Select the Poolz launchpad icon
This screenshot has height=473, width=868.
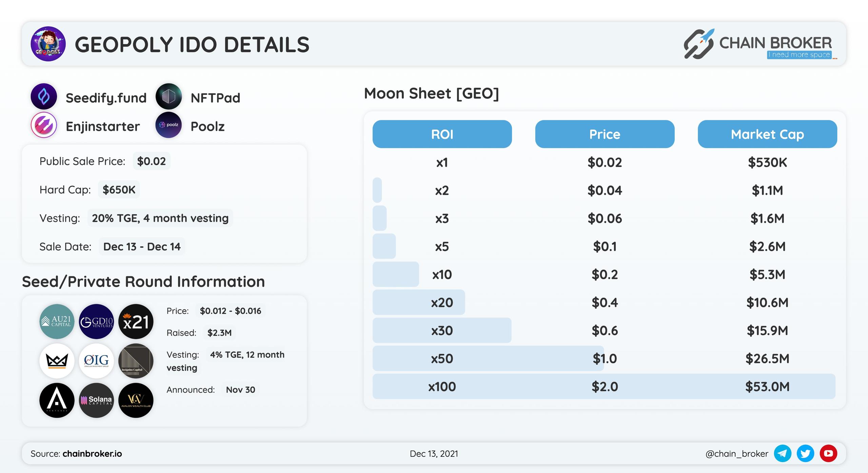point(169,125)
